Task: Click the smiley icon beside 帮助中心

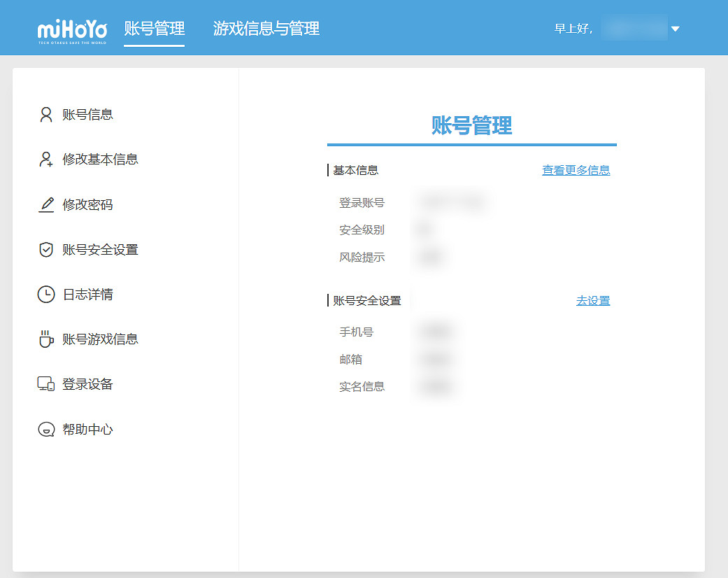Action: click(x=46, y=430)
